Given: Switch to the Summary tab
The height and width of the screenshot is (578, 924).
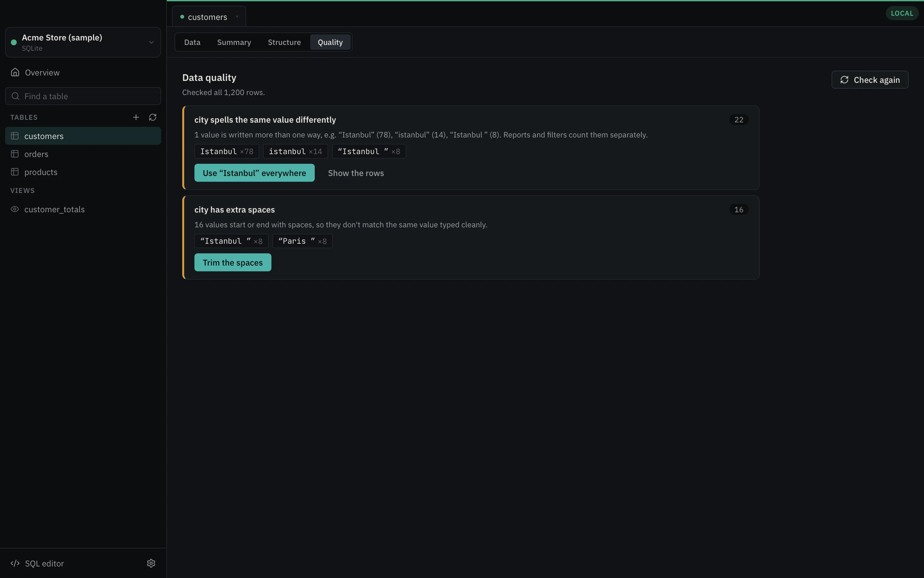Looking at the screenshot, I should pyautogui.click(x=234, y=42).
